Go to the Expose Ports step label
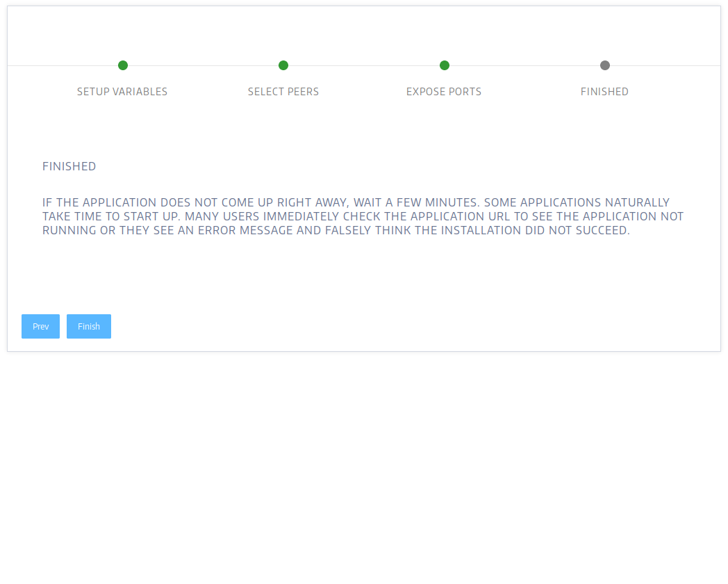 coord(444,92)
